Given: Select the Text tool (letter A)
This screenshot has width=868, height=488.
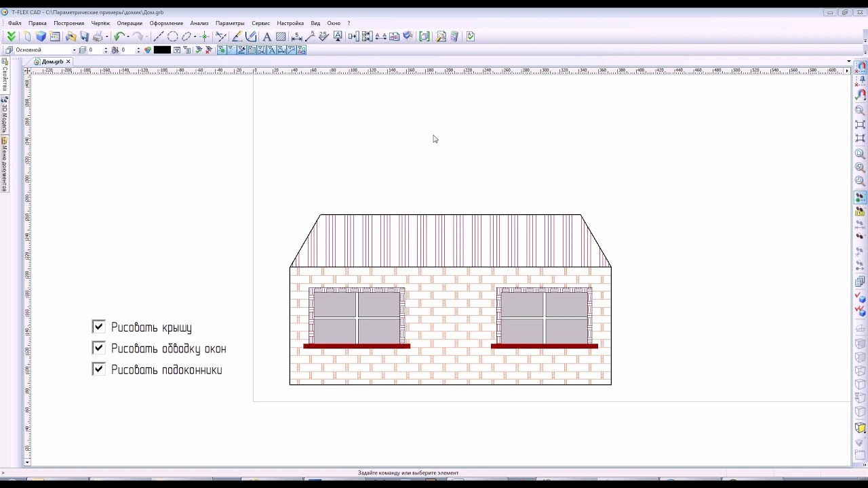Looking at the screenshot, I should pyautogui.click(x=267, y=37).
